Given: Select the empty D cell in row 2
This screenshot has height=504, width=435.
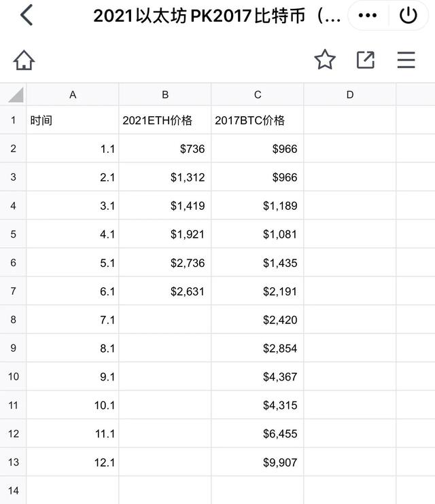Looking at the screenshot, I should pos(350,149).
